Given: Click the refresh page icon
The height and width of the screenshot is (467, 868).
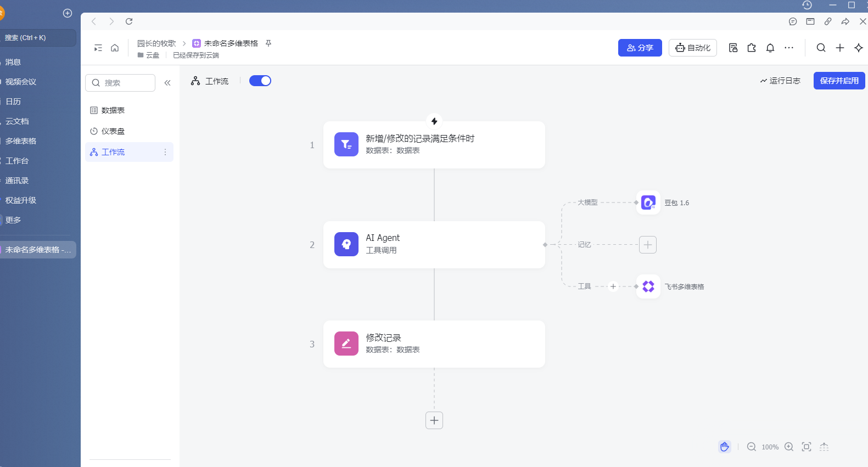Looking at the screenshot, I should coord(129,21).
